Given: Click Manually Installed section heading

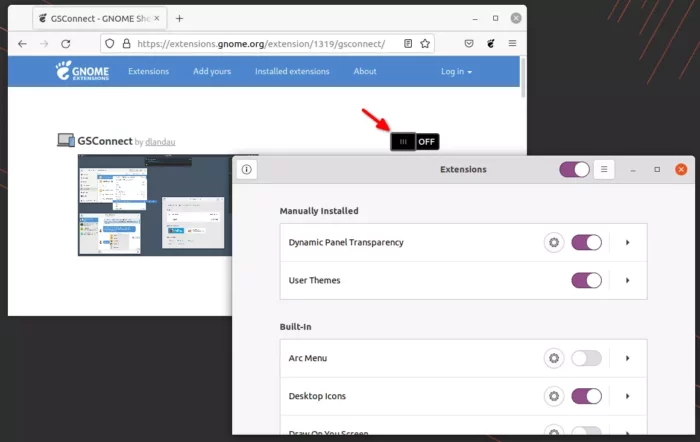Looking at the screenshot, I should (x=319, y=211).
